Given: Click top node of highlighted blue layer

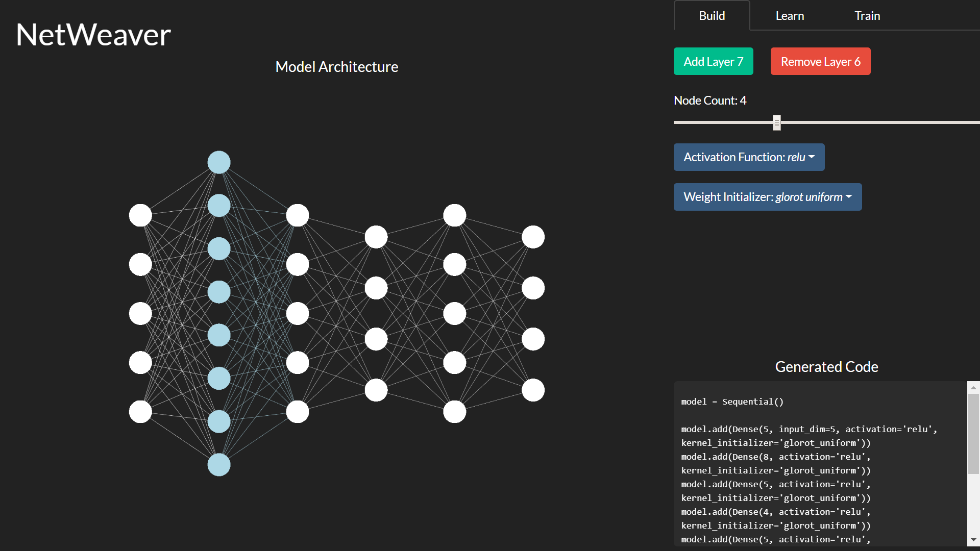Looking at the screenshot, I should coord(219,162).
